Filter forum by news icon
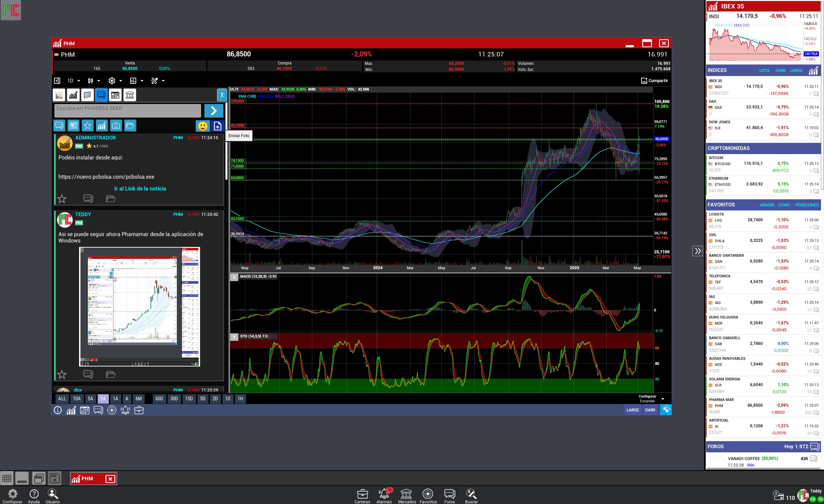 tap(73, 126)
